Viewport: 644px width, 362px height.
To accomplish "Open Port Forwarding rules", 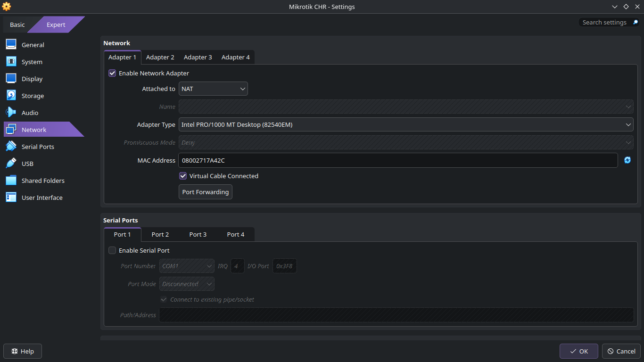I will 206,192.
